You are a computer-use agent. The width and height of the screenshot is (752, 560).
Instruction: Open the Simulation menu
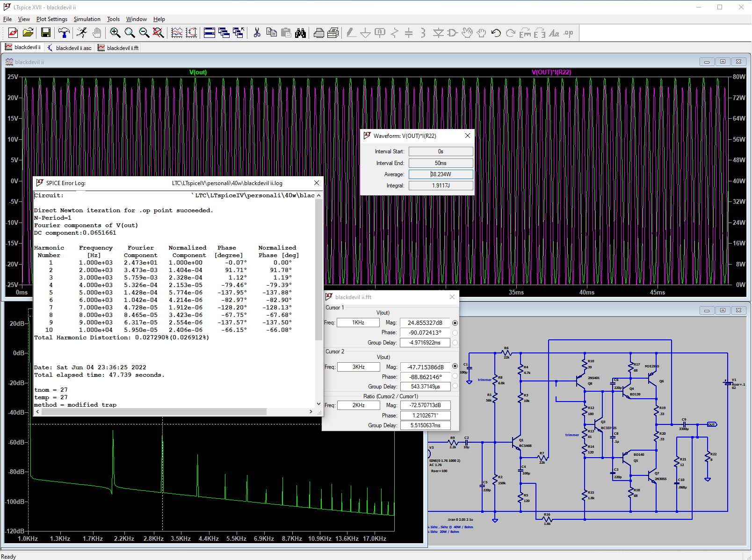87,19
